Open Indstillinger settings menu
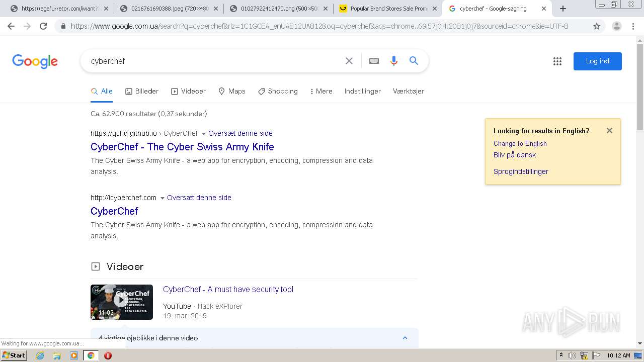644x362 pixels. (x=363, y=92)
